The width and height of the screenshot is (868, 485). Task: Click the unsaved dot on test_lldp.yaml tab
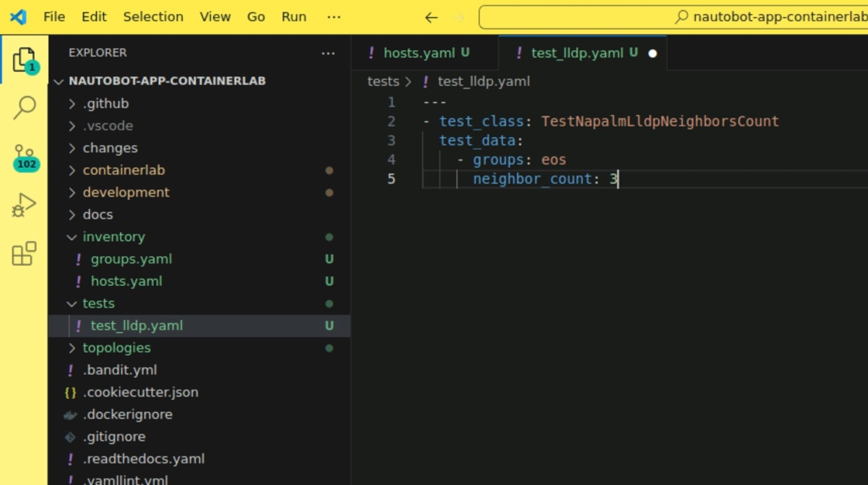(x=652, y=53)
